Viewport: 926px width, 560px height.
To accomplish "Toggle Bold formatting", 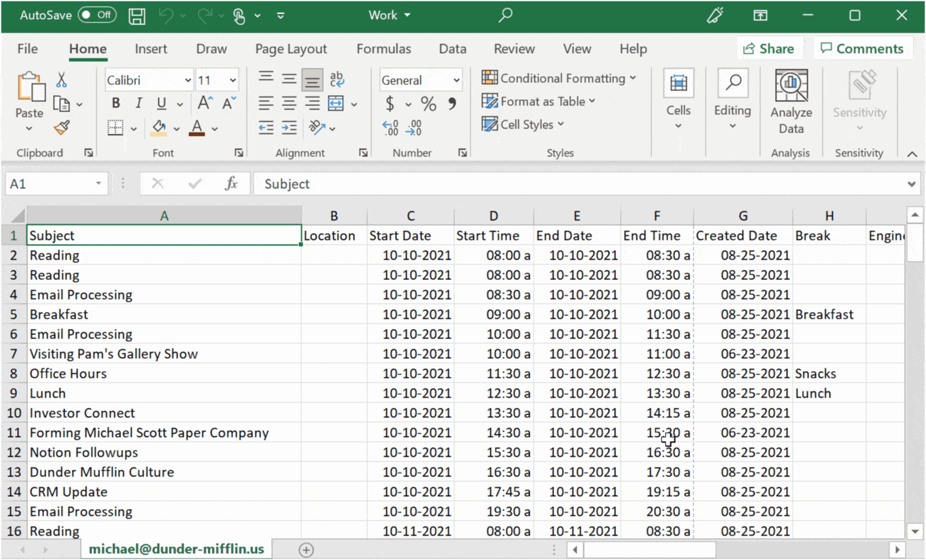I will [116, 103].
